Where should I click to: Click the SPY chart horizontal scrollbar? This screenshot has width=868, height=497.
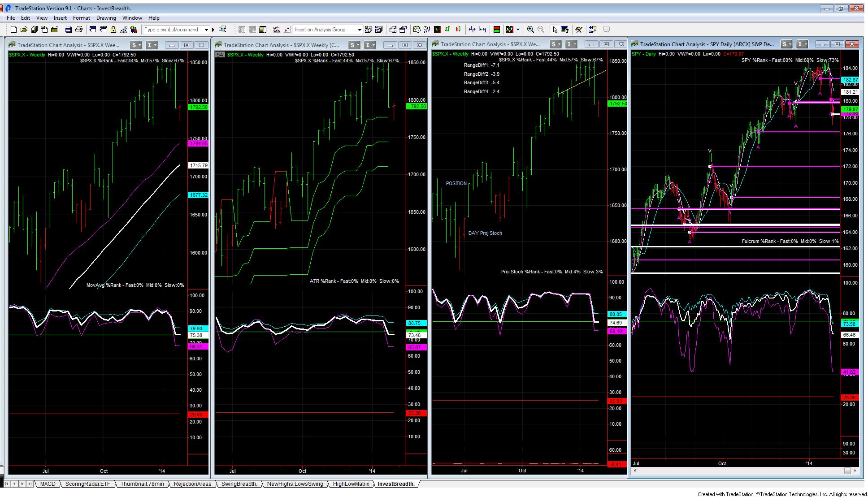coord(740,471)
